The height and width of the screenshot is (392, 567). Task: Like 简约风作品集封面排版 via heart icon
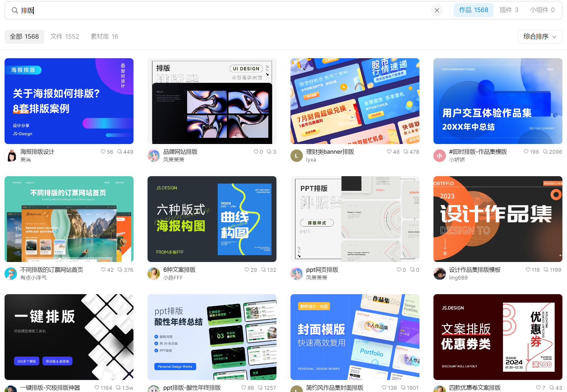coord(384,388)
